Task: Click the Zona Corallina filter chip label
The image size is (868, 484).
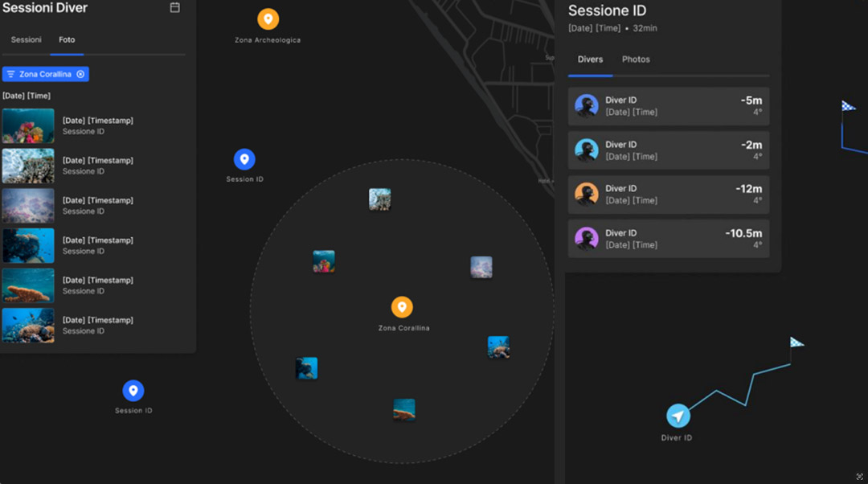Action: [x=45, y=74]
